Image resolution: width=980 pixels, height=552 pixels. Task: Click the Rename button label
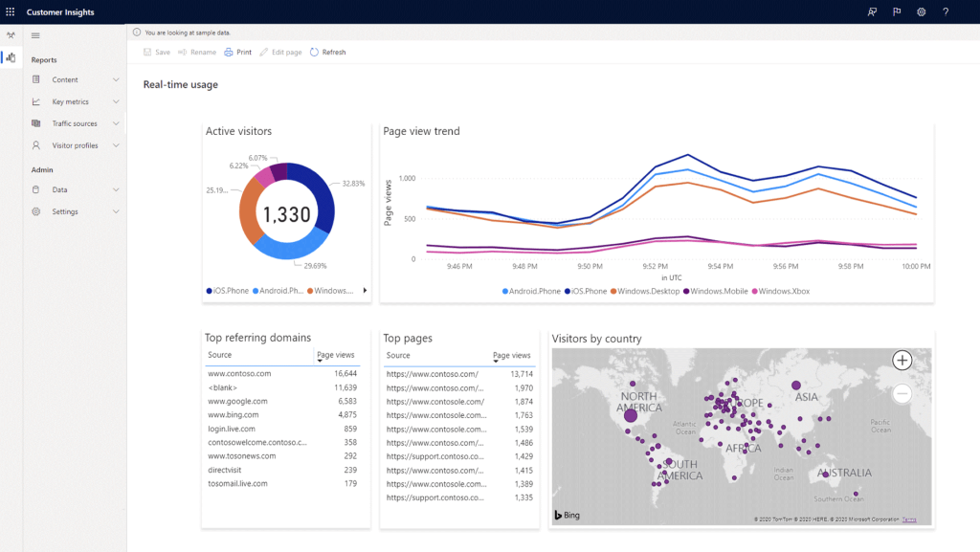(203, 53)
